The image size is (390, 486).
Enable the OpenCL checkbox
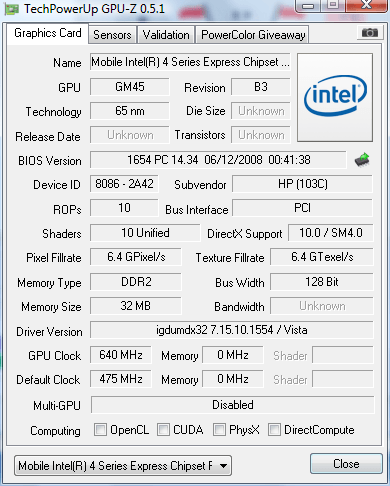pos(100,430)
